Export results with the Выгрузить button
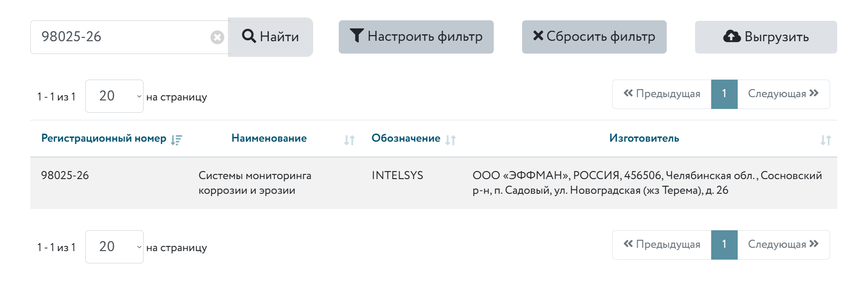 click(766, 37)
